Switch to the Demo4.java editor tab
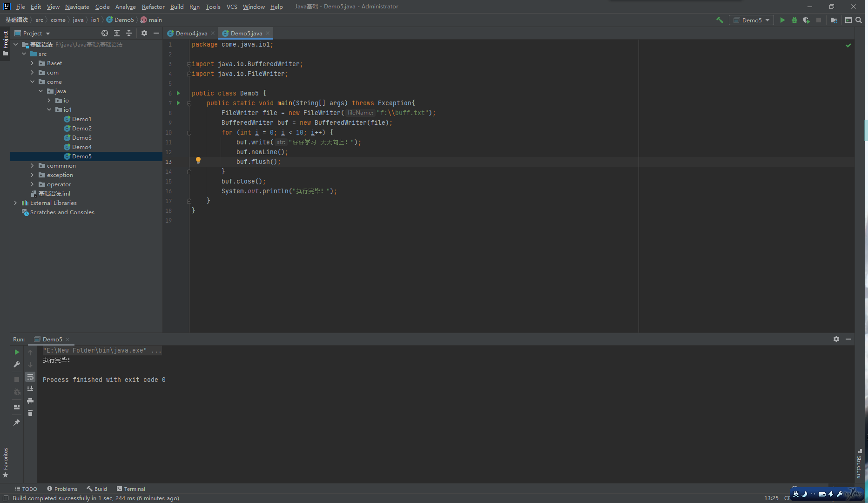This screenshot has width=868, height=503. tap(191, 33)
